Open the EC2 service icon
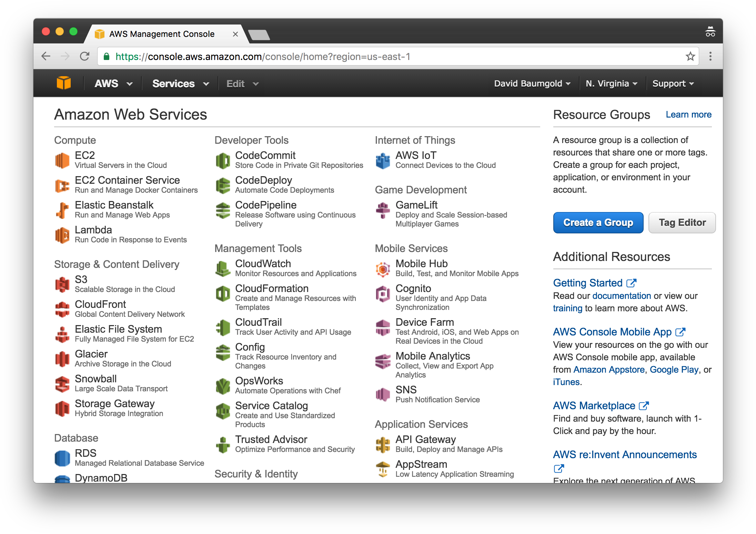The height and width of the screenshot is (534, 756). pos(63,160)
